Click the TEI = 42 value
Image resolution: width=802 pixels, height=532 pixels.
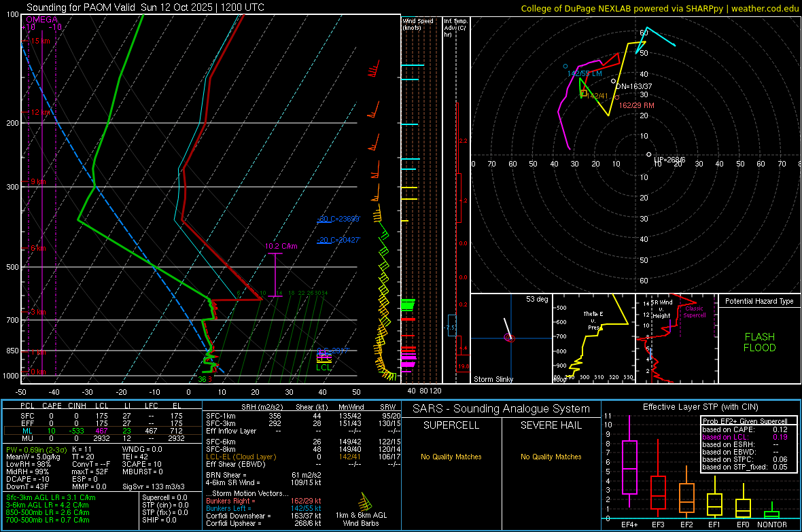tap(135, 457)
